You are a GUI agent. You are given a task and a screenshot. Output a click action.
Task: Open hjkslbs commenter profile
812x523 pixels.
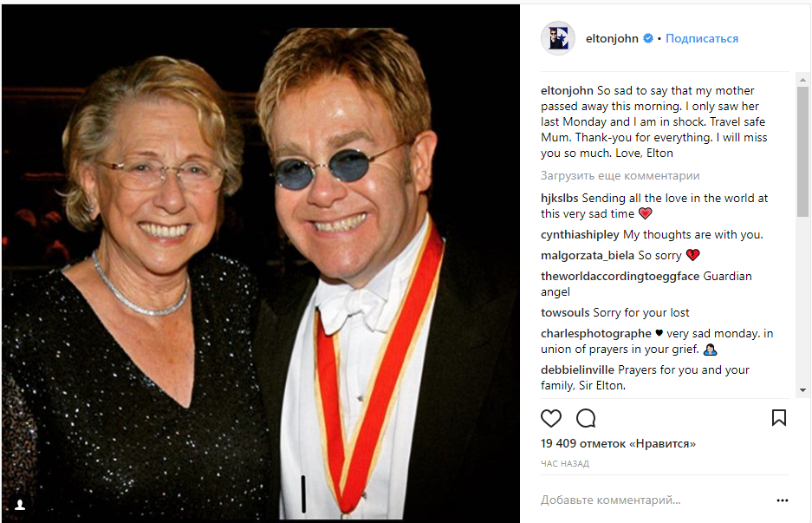click(x=559, y=199)
